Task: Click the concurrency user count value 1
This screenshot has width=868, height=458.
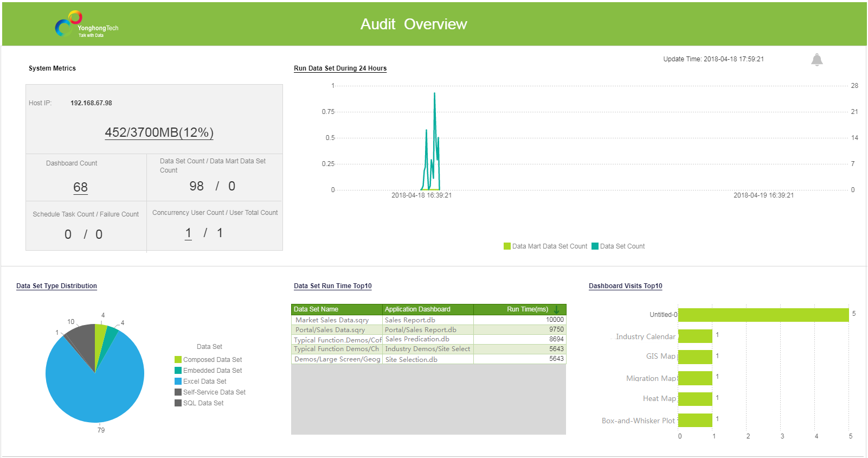Action: click(x=188, y=233)
